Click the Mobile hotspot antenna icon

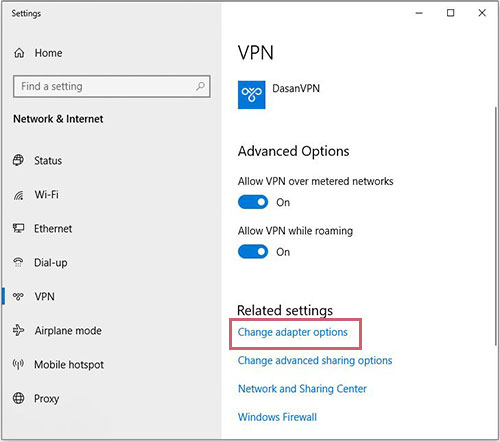[x=18, y=364]
